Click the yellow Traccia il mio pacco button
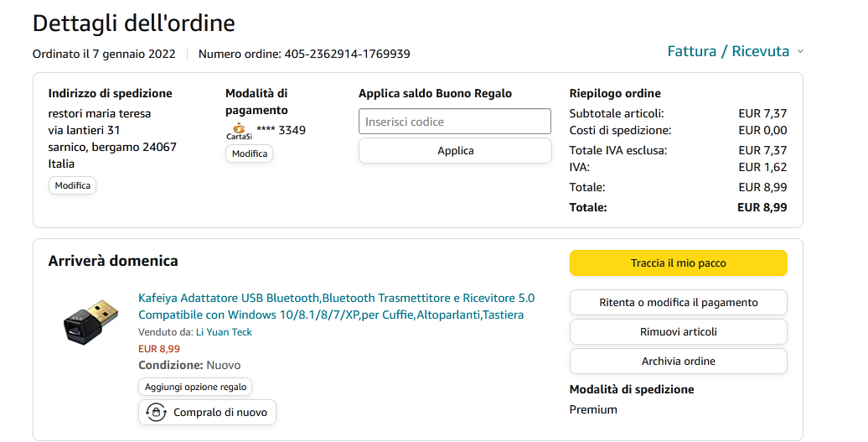Viewport: 868px width, 442px height. point(678,263)
